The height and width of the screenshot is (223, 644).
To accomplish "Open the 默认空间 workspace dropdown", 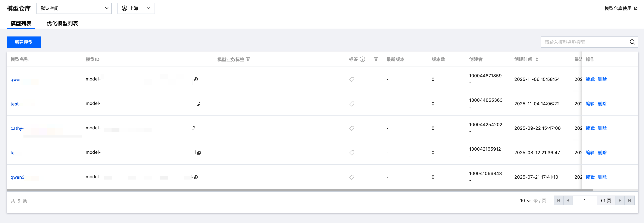I will click(x=74, y=8).
